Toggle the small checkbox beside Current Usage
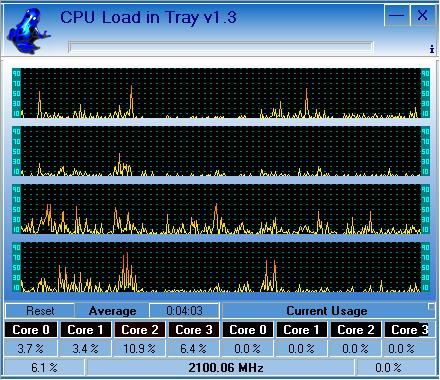440x380 pixels. (431, 306)
